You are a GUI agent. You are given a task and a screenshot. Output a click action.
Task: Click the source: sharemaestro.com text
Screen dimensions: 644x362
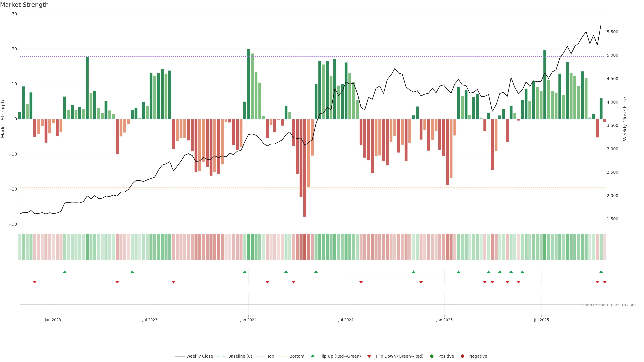pyautogui.click(x=609, y=305)
